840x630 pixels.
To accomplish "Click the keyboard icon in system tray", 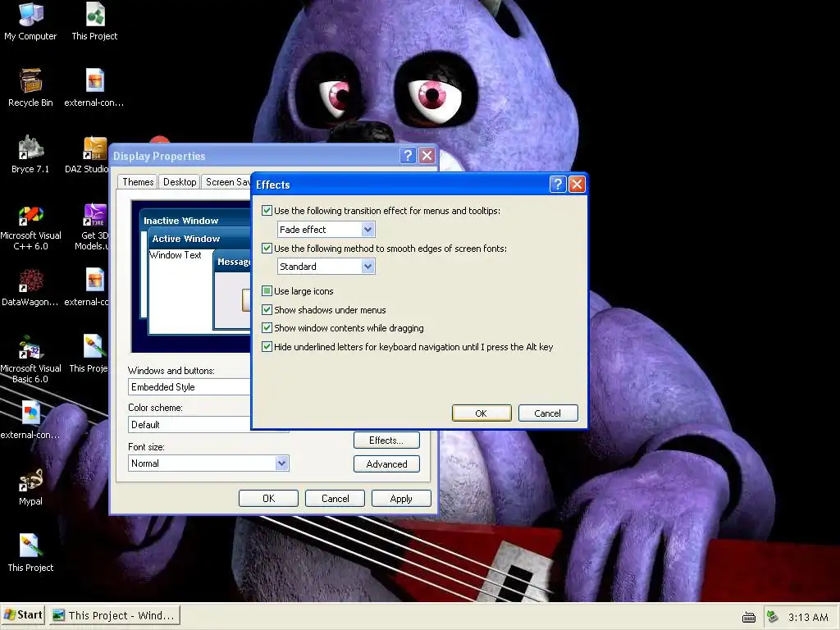I will pos(749,617).
